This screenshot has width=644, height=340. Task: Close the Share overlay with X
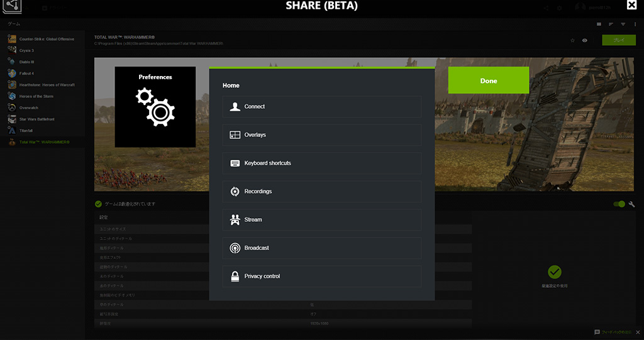coord(631,5)
